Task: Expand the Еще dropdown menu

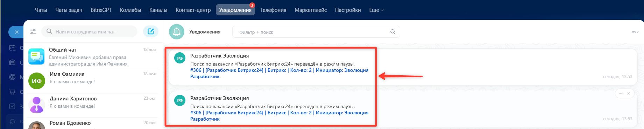Action: tap(376, 10)
